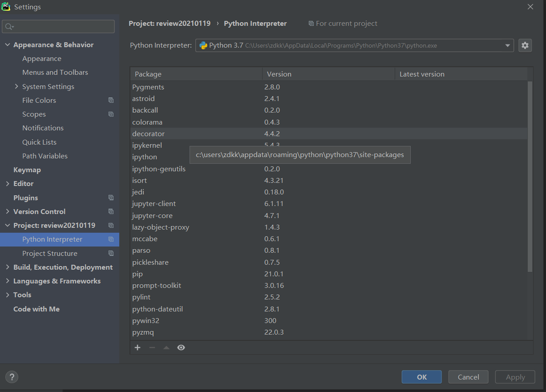
Task: Click the plus icon to install package
Action: [x=138, y=348]
